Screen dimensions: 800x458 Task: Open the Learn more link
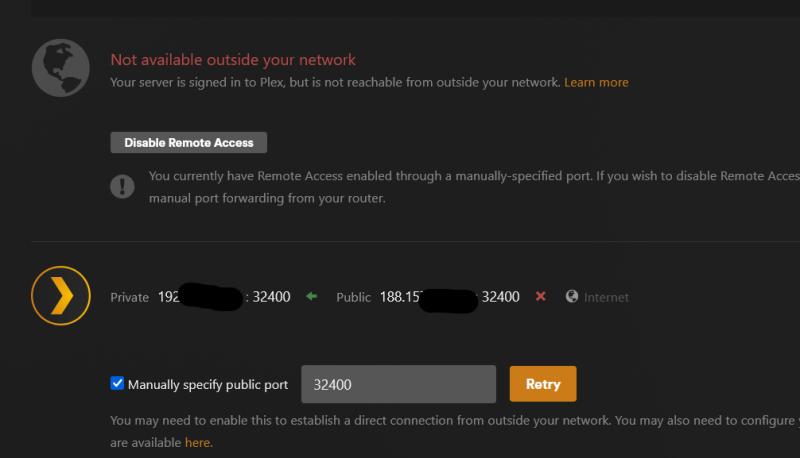coord(596,83)
